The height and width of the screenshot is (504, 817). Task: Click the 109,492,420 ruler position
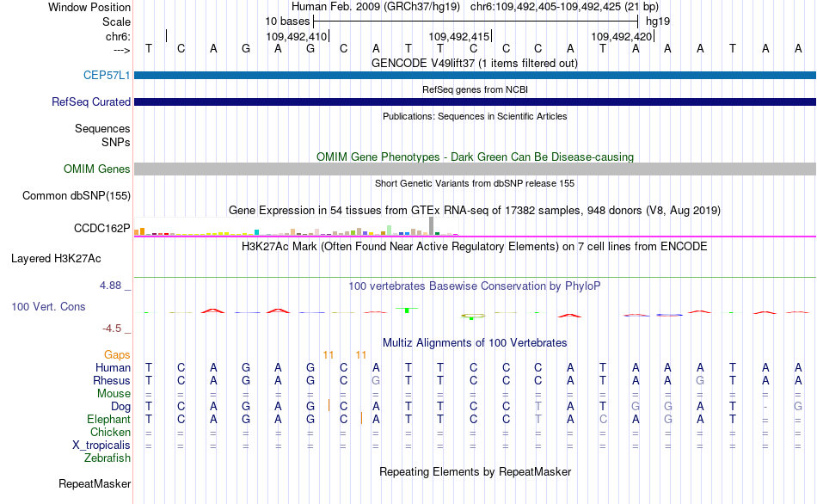click(x=622, y=36)
